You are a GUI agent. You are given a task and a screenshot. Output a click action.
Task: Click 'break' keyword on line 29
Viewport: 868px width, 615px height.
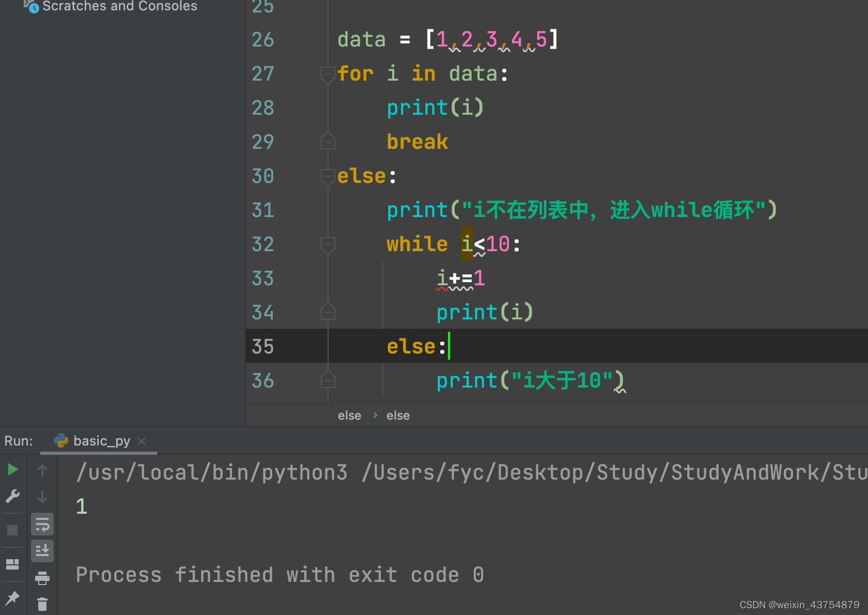417,142
